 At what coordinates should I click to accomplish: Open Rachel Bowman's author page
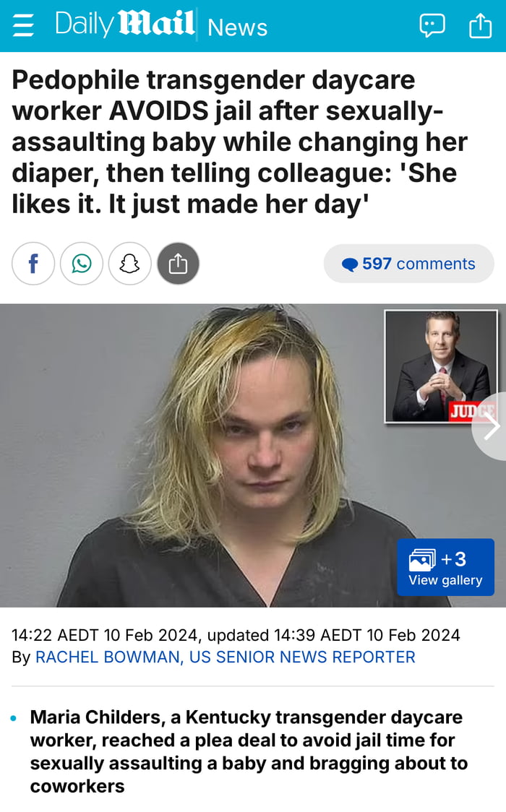(107, 657)
